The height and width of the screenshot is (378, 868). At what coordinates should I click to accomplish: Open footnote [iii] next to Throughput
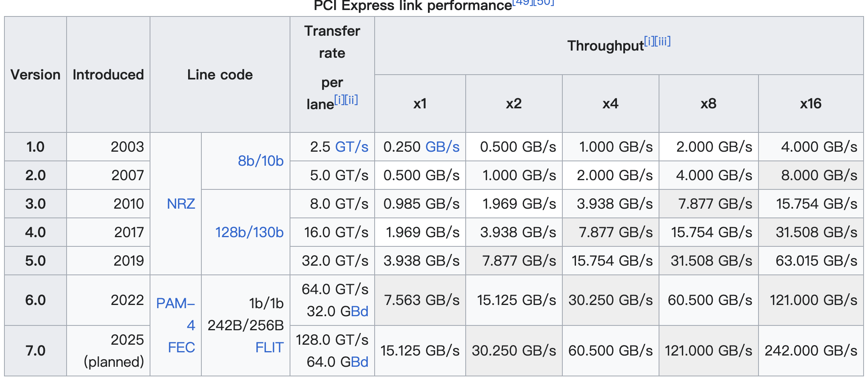(663, 41)
